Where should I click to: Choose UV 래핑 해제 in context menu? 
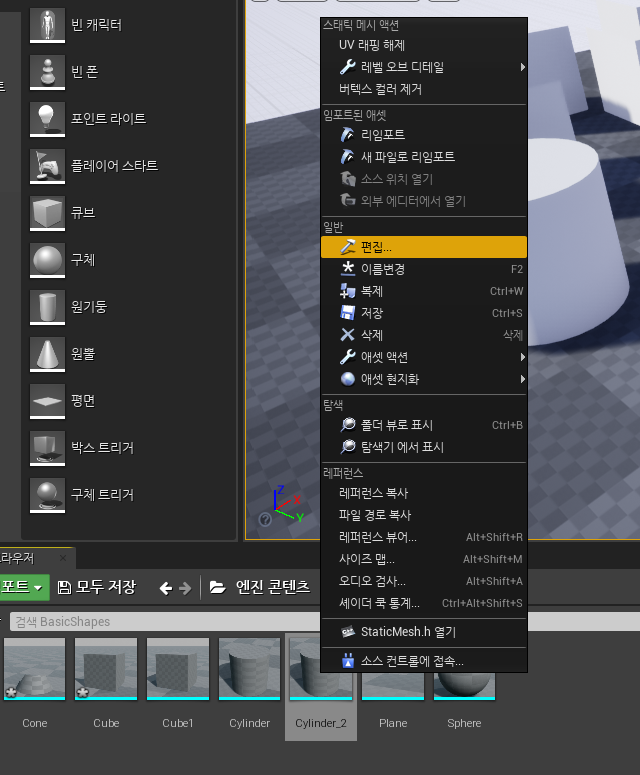click(x=424, y=45)
